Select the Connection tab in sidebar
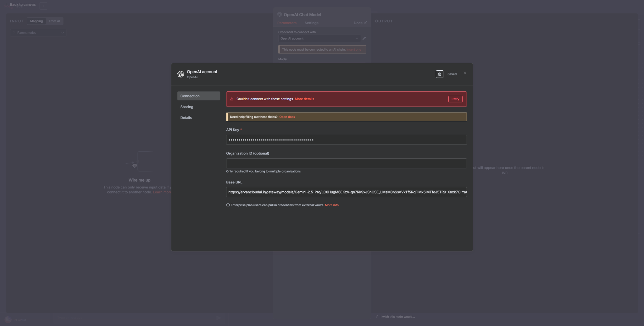644x326 pixels. (199, 96)
